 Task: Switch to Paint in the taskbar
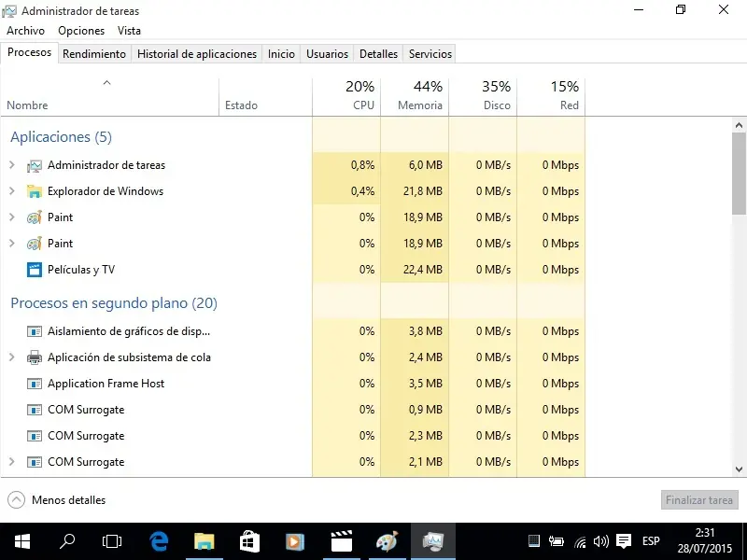tap(387, 541)
